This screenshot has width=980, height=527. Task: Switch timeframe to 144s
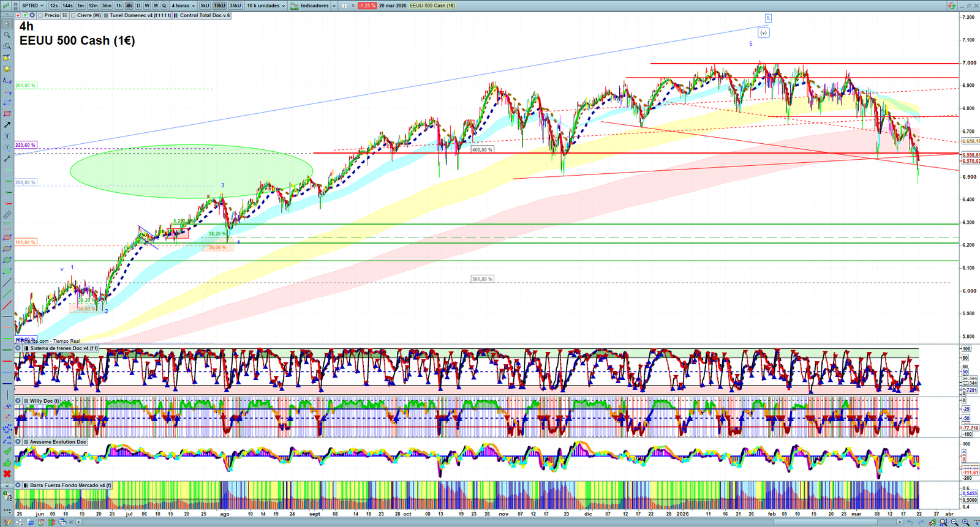(x=67, y=6)
